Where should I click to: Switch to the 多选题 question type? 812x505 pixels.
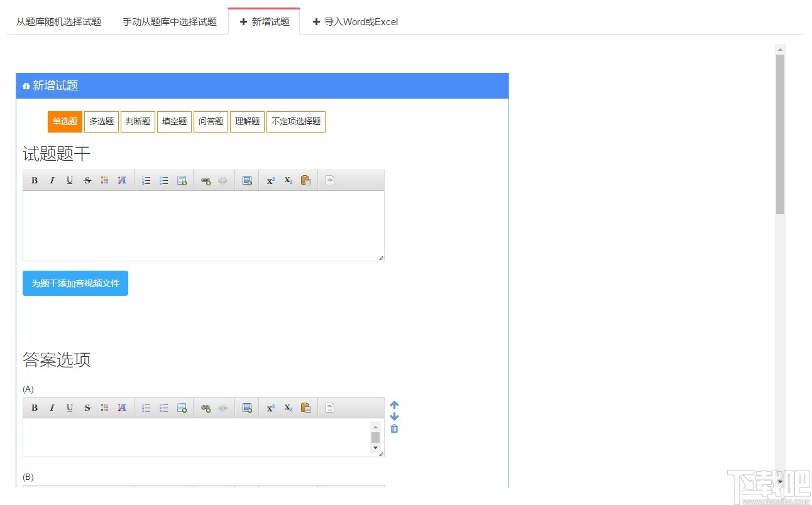click(x=101, y=121)
